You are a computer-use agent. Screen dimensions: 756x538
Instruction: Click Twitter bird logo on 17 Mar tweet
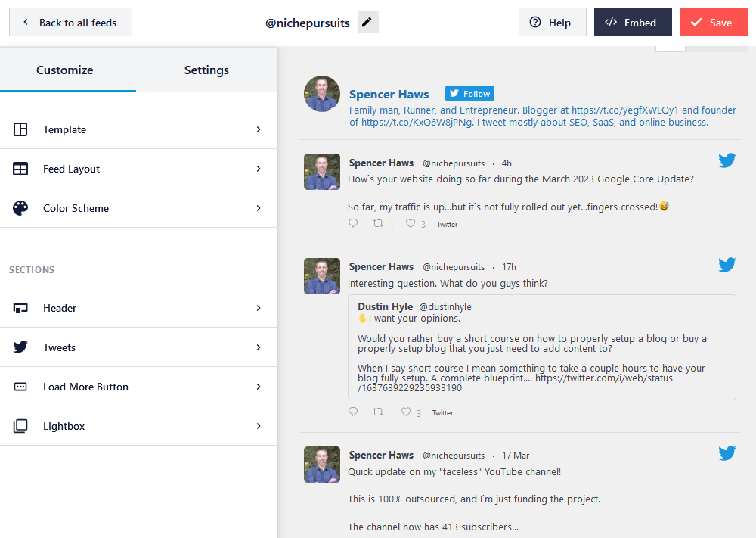click(x=727, y=453)
